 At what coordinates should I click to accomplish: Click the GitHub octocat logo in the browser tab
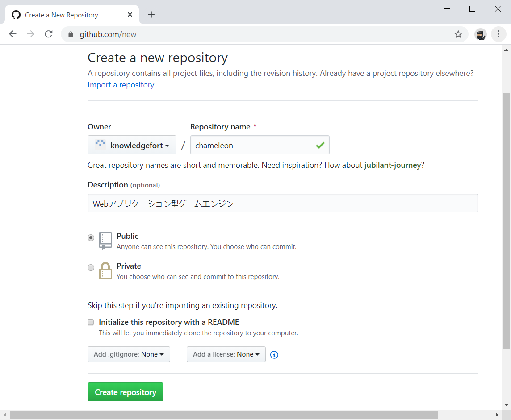point(16,14)
